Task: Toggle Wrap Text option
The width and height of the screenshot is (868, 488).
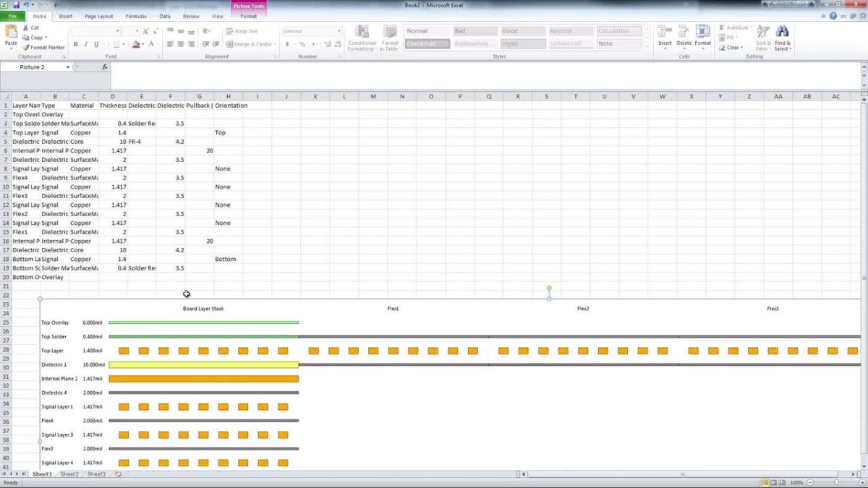Action: (242, 31)
